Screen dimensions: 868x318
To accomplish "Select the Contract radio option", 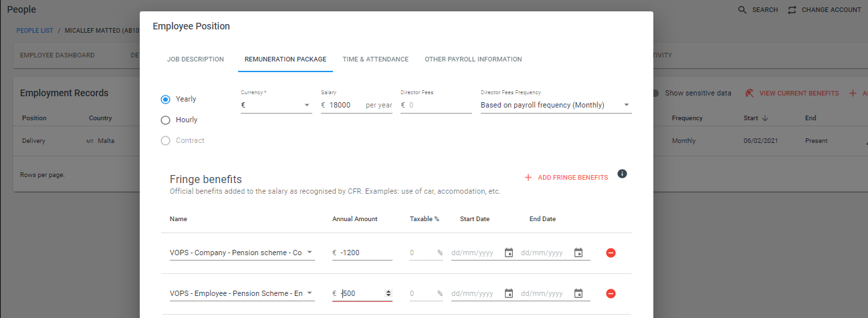I will 166,141.
